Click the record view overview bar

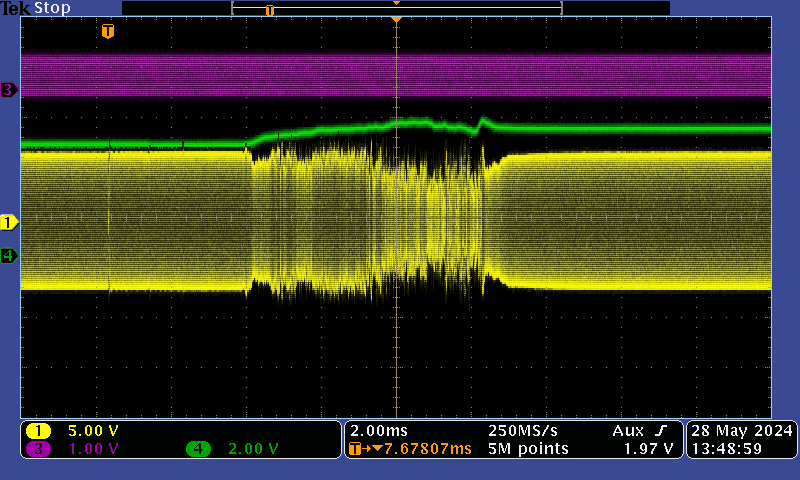point(395,8)
